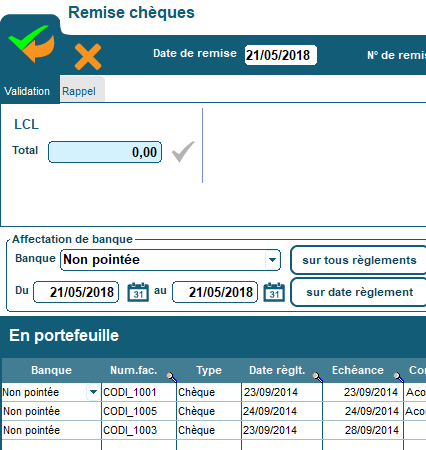Click the search magnifier on Date règlt. column

coord(318,377)
